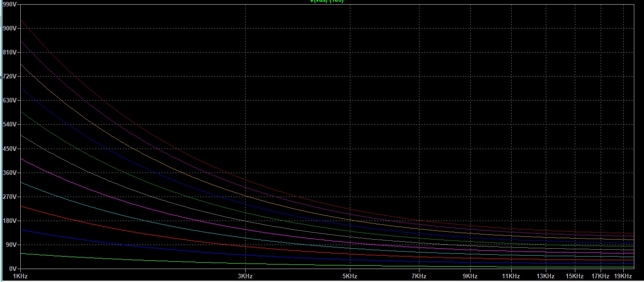Click the 7KHz frequency label

[419, 276]
